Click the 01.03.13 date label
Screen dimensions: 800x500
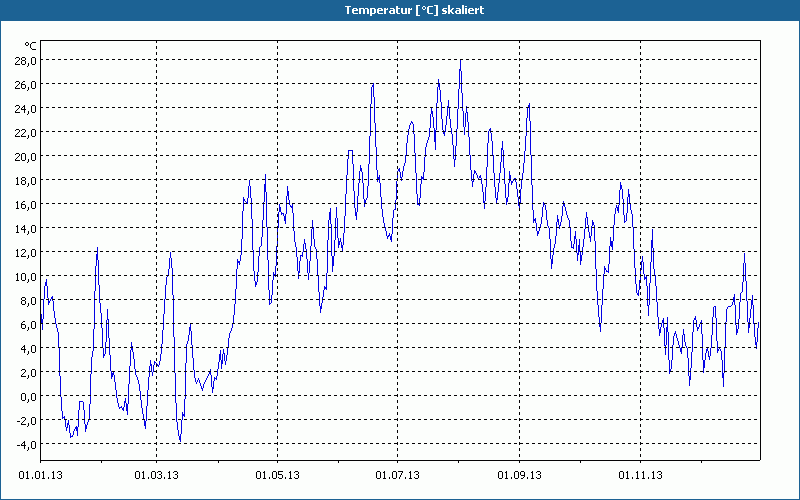point(157,476)
